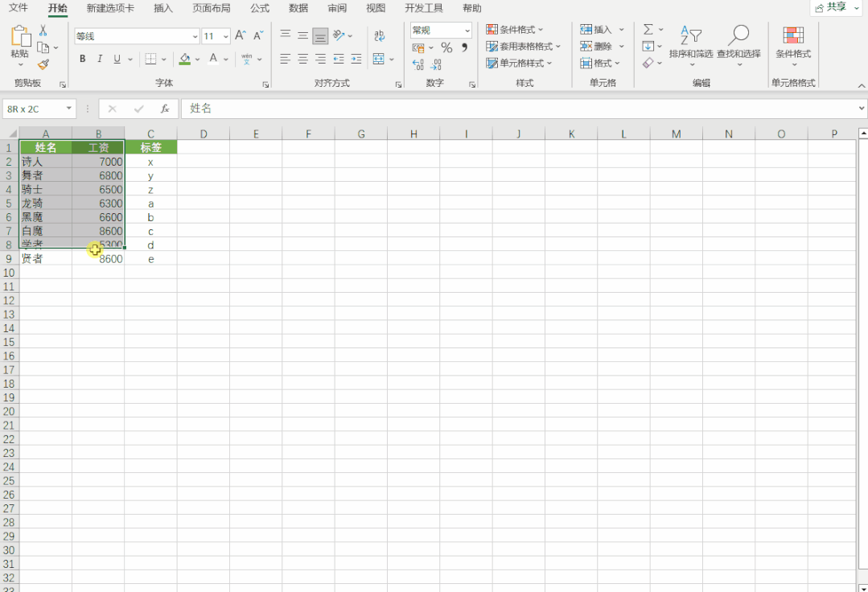
Task: Click the Copy icon
Action: point(43,47)
